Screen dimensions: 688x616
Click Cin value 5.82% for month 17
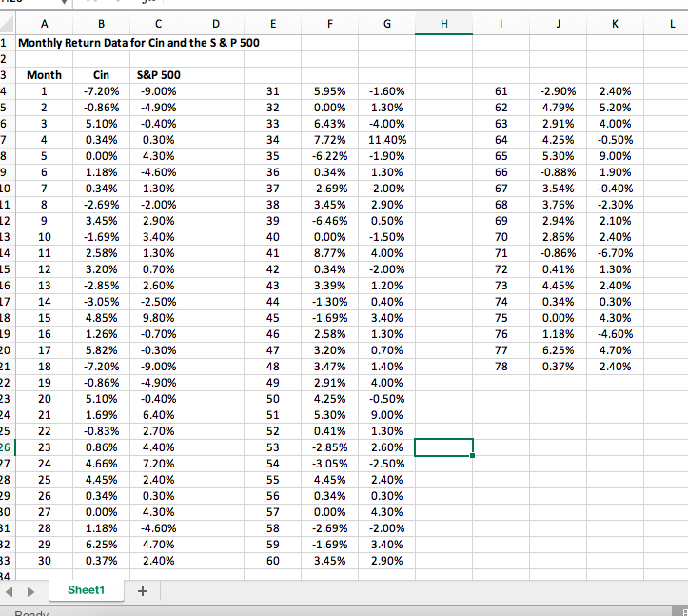click(x=102, y=350)
